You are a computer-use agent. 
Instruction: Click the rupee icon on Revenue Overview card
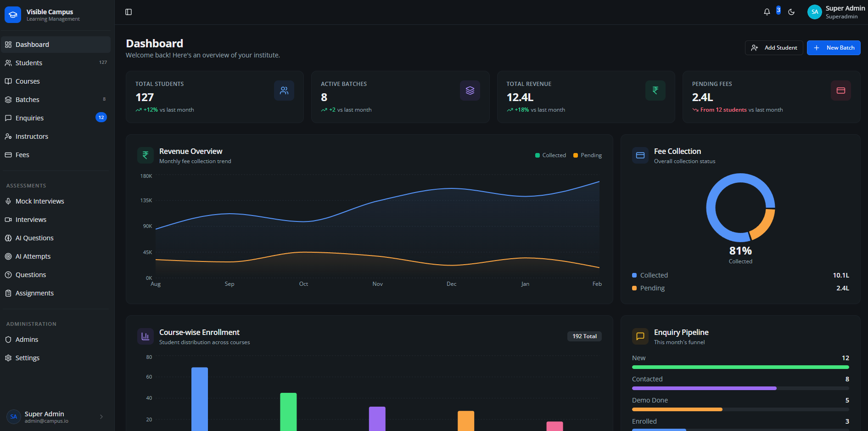point(145,155)
